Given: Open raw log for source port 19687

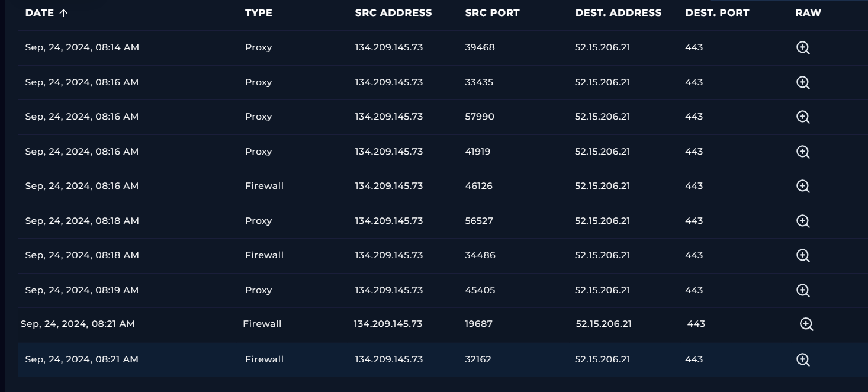Looking at the screenshot, I should 806,324.
